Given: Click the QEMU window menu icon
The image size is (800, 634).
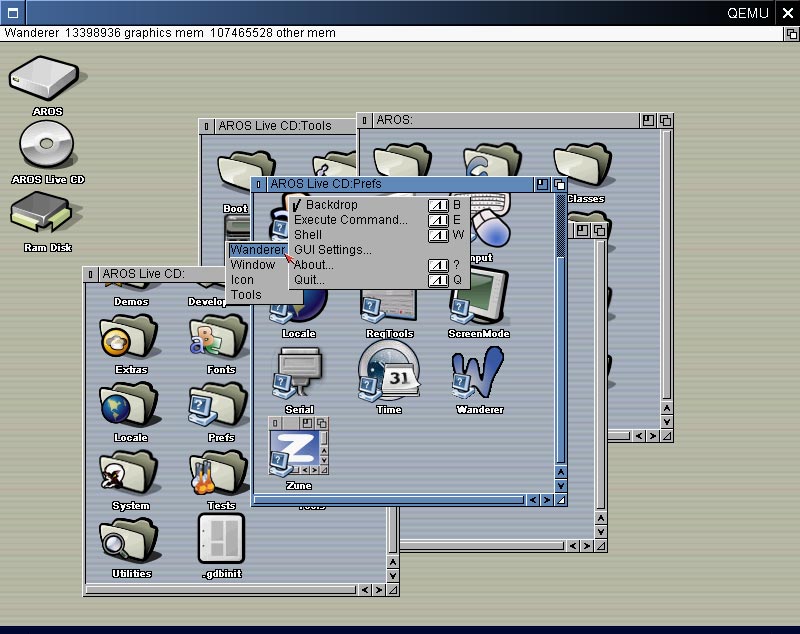Looking at the screenshot, I should (x=12, y=13).
